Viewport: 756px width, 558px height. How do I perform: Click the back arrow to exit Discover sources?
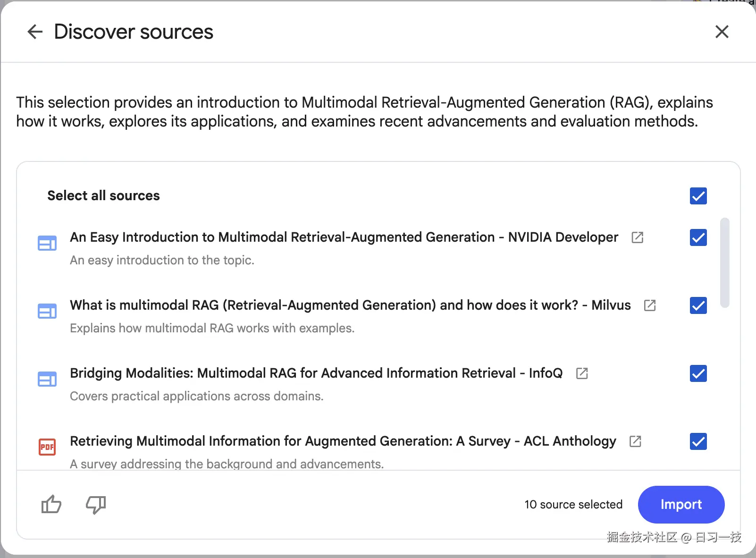pyautogui.click(x=34, y=32)
